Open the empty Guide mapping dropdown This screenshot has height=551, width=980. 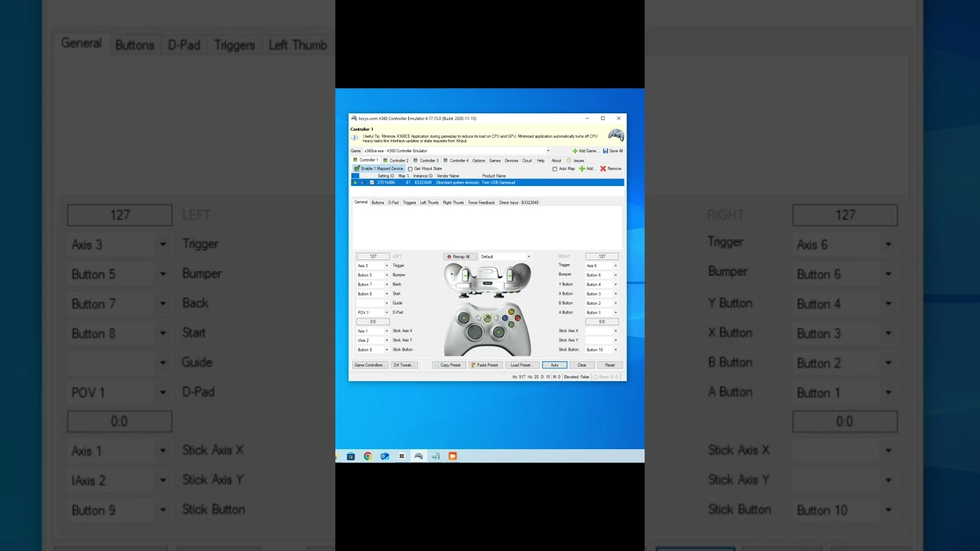coord(387,303)
